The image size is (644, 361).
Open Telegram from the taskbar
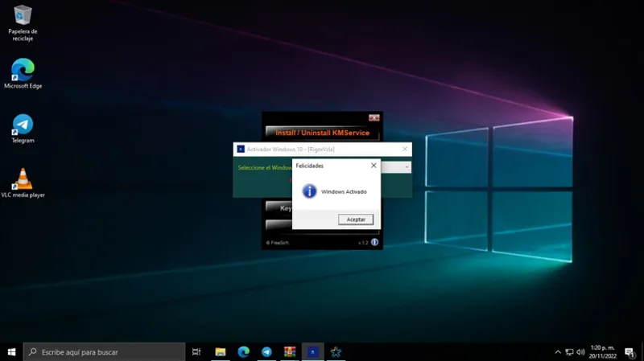coord(266,352)
